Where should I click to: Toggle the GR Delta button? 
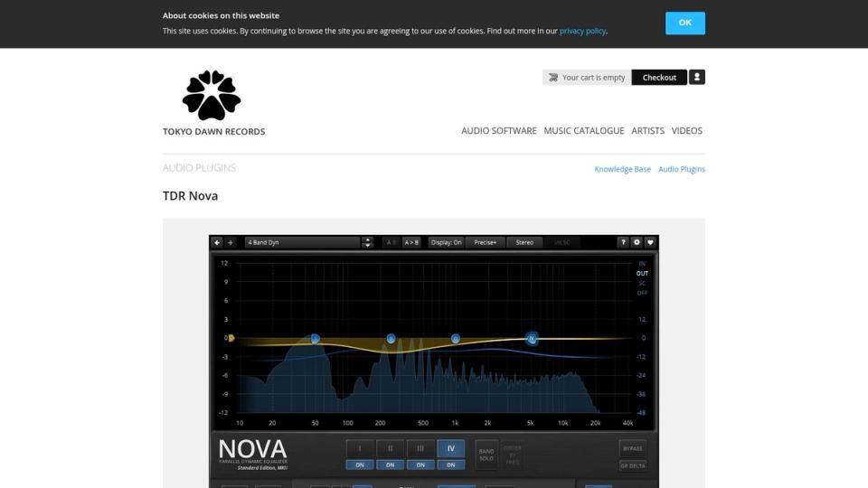(x=633, y=466)
